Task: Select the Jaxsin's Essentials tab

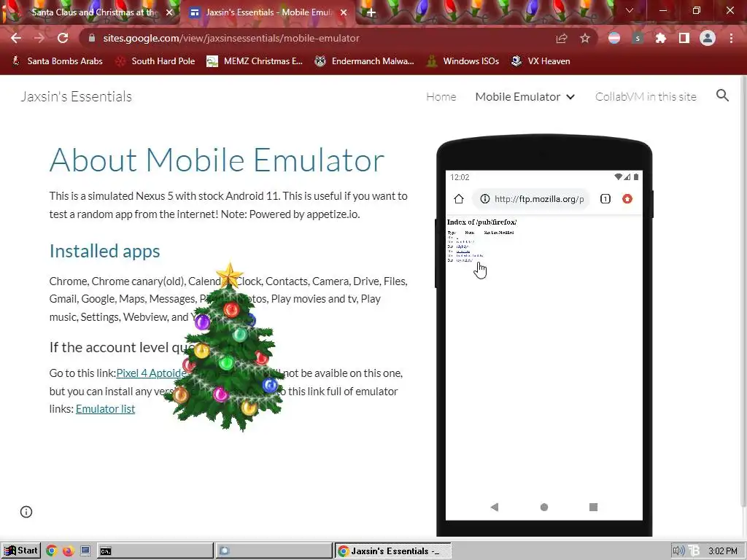Action: coord(268,12)
